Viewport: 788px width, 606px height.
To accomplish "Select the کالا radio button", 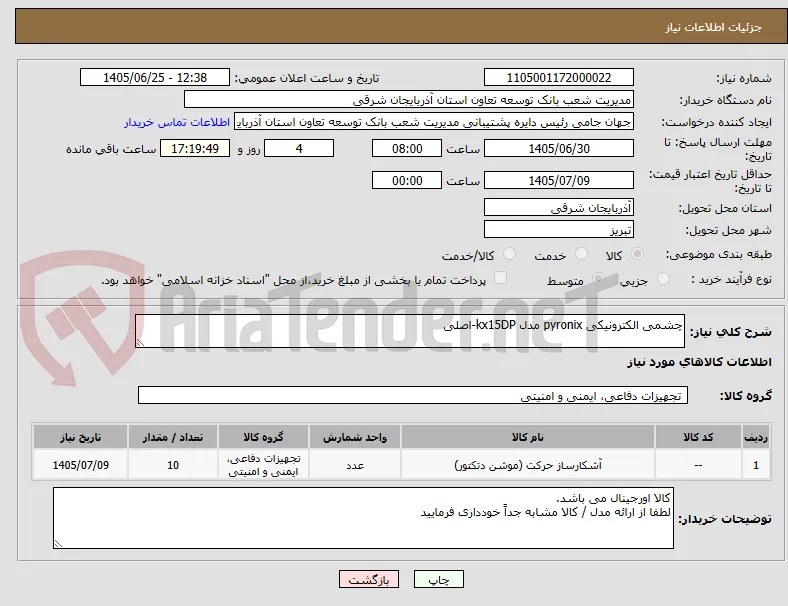I will pyautogui.click(x=637, y=254).
